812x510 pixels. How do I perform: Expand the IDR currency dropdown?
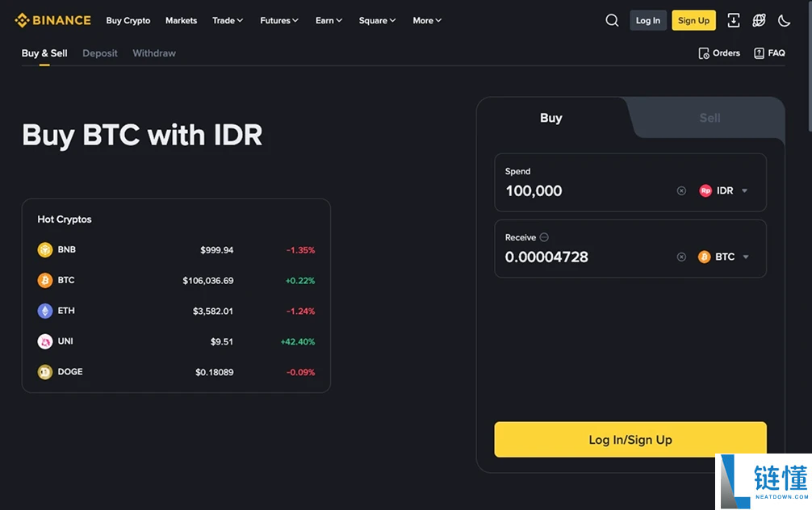coord(725,191)
